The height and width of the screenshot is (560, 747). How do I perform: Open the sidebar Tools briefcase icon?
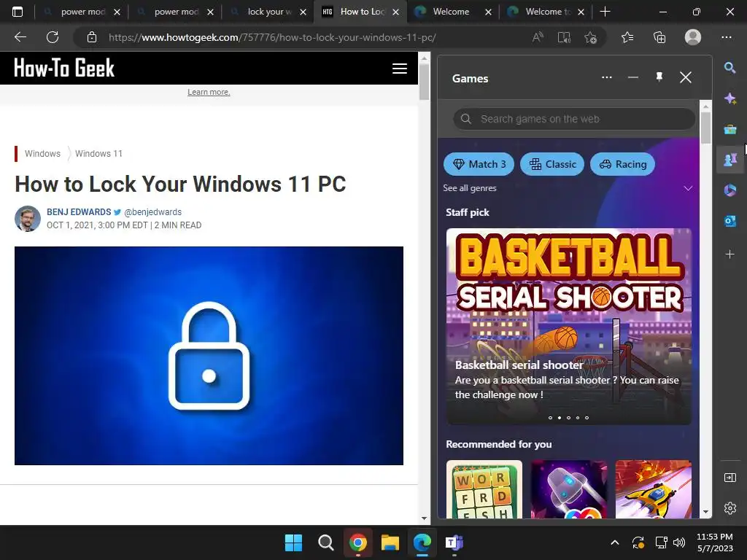click(729, 130)
